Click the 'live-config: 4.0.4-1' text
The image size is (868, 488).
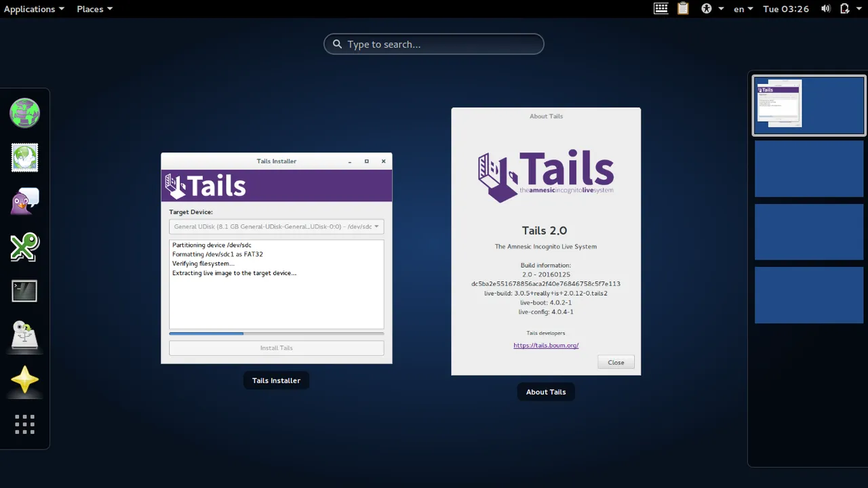click(546, 312)
